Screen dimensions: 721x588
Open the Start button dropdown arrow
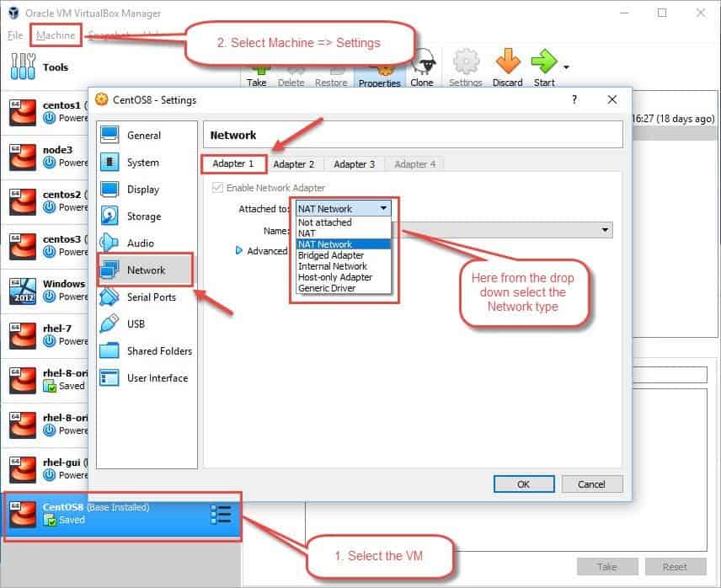point(567,67)
